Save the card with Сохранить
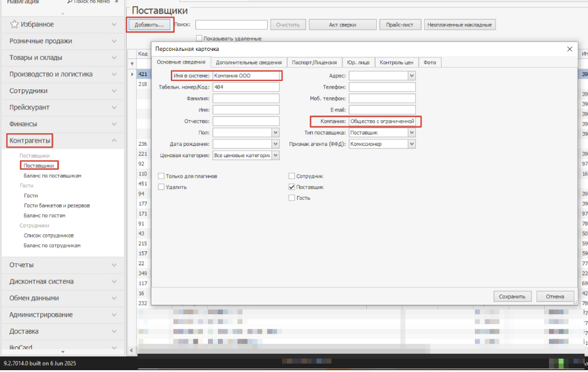Viewport: 588px width, 372px height. (x=512, y=296)
